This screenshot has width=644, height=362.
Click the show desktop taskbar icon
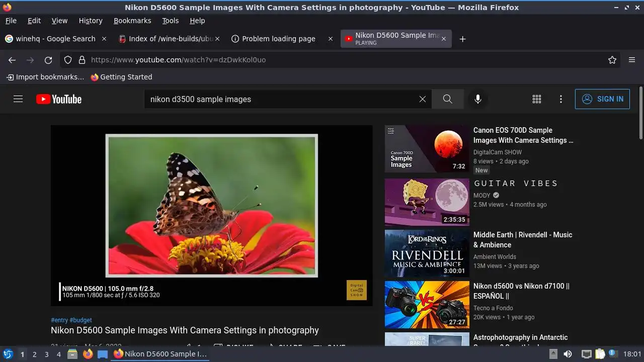(103, 354)
